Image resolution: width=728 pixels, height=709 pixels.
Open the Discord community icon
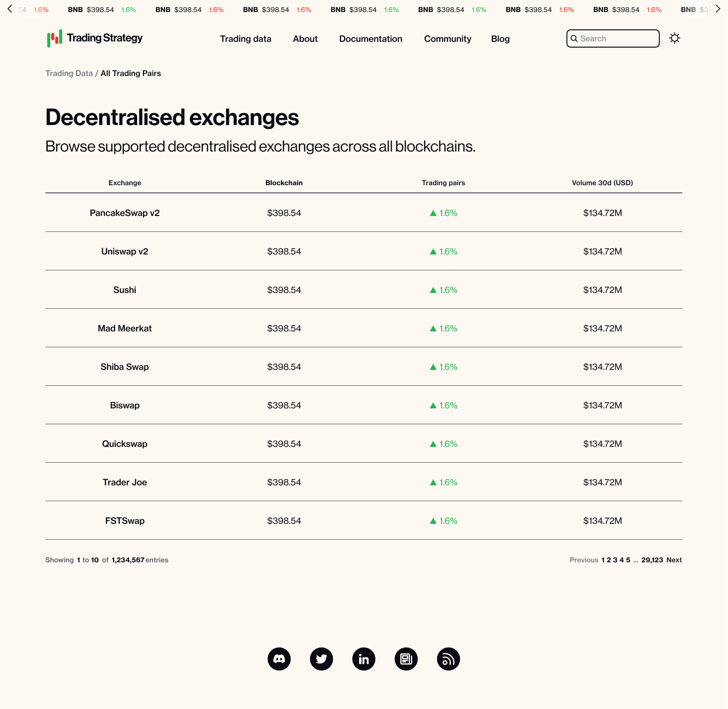click(x=279, y=659)
